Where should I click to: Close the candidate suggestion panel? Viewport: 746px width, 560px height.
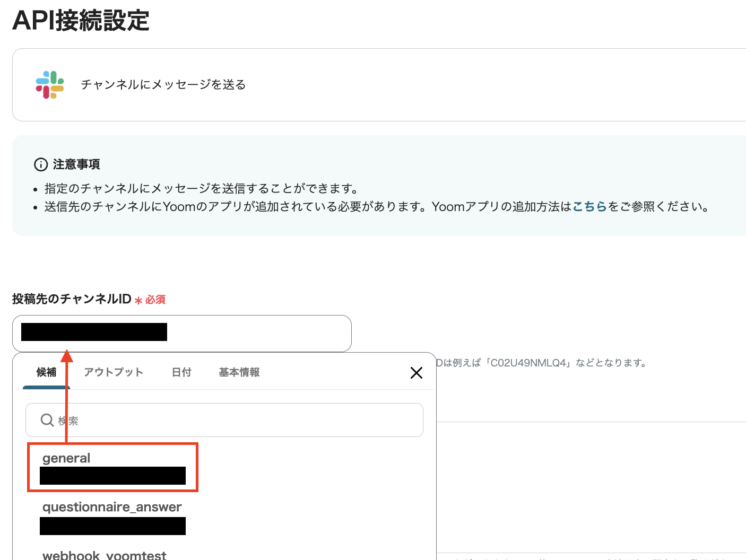coord(417,373)
